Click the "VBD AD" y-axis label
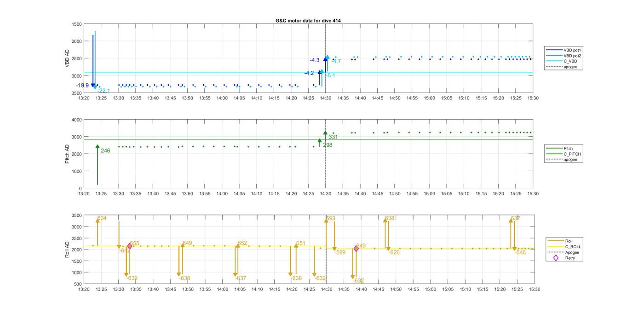644x319 pixels. (67, 58)
